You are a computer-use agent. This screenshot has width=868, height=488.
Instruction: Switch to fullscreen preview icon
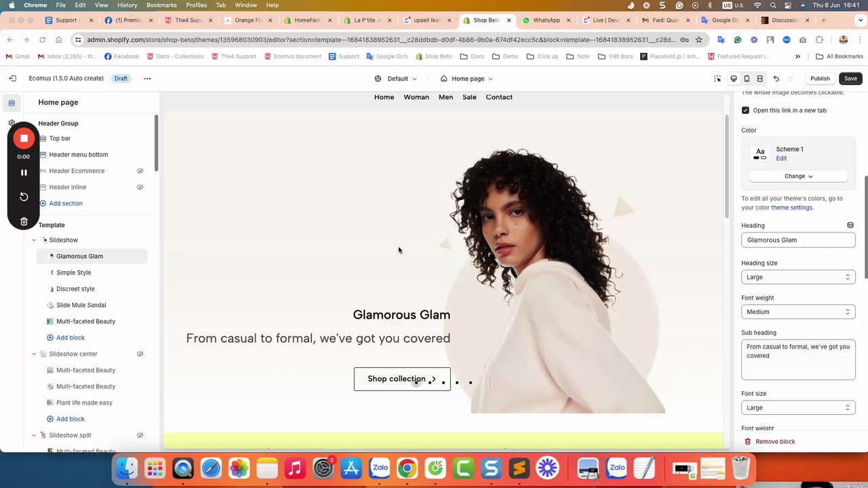[759, 79]
